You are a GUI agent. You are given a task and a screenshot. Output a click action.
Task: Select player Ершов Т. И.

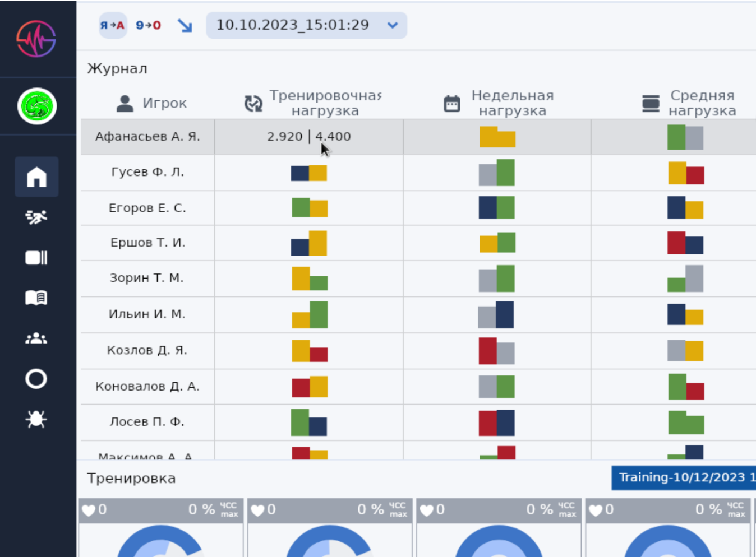[147, 243]
